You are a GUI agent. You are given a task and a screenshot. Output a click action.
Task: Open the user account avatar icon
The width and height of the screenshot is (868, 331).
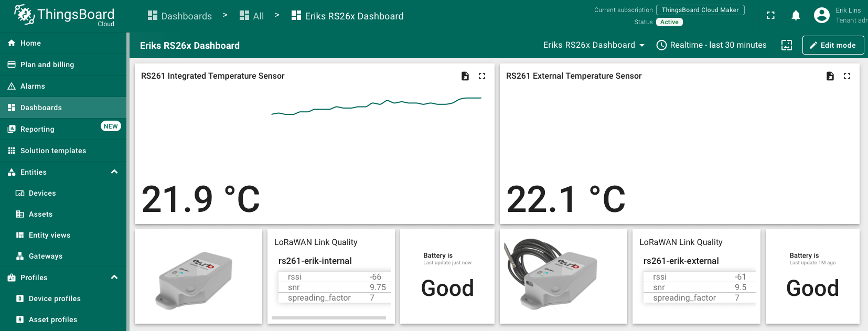(821, 15)
